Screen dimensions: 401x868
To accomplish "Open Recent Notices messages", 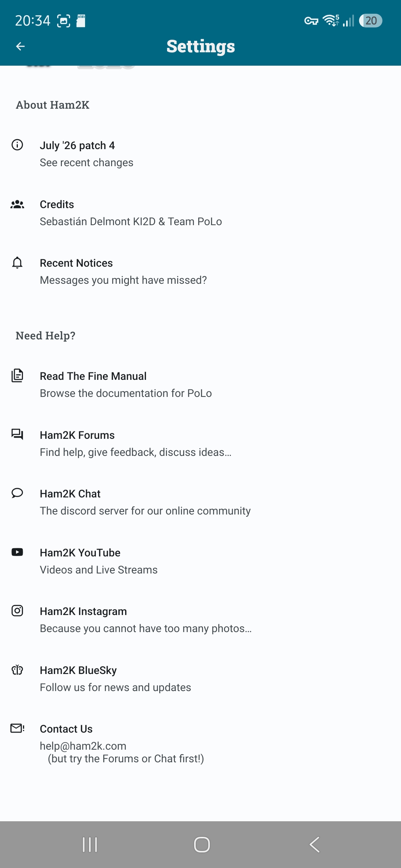I will tap(200, 271).
